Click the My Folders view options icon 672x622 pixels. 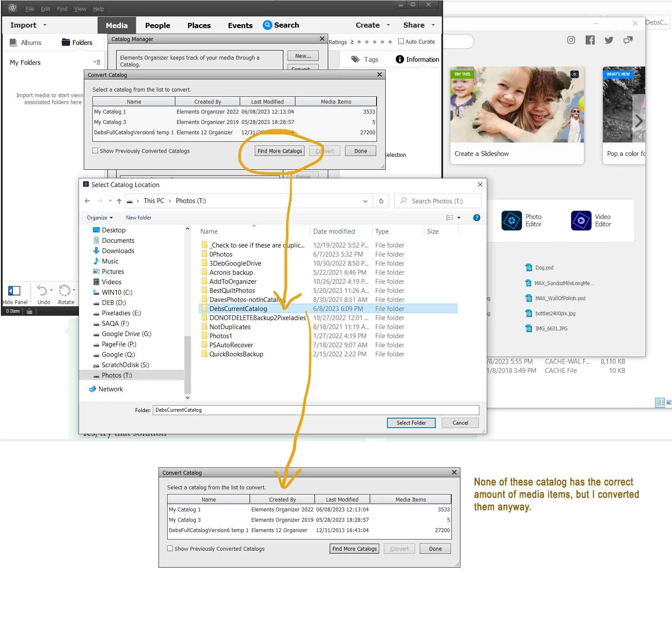(x=97, y=62)
